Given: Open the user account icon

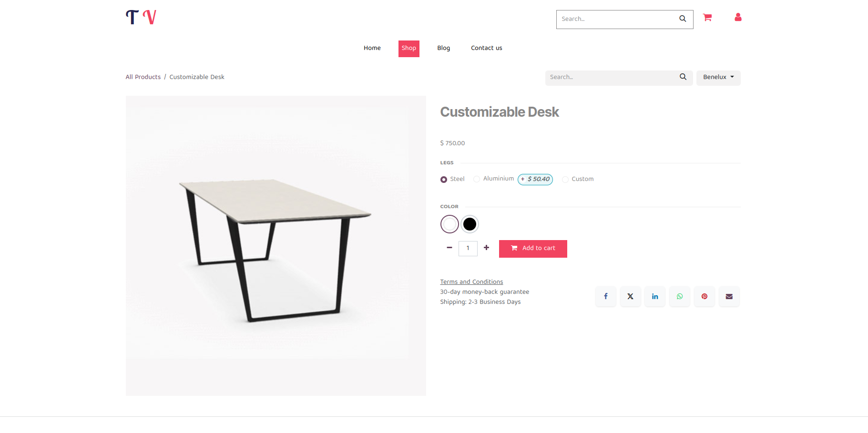Looking at the screenshot, I should click(x=738, y=18).
